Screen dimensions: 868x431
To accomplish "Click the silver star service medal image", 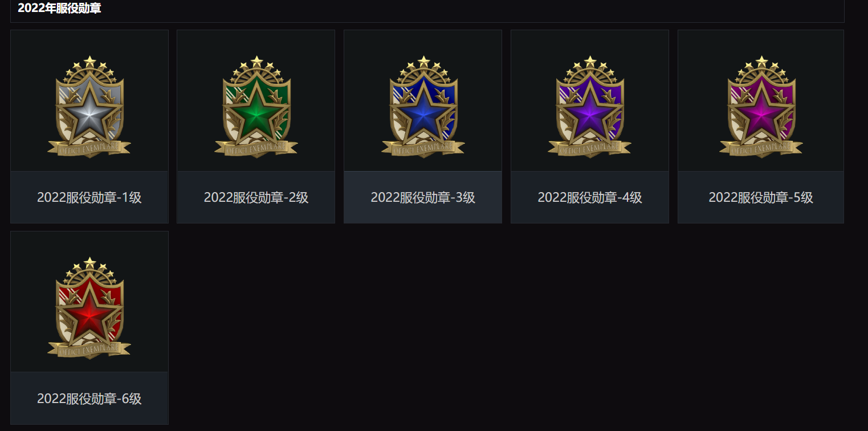I will [x=89, y=107].
